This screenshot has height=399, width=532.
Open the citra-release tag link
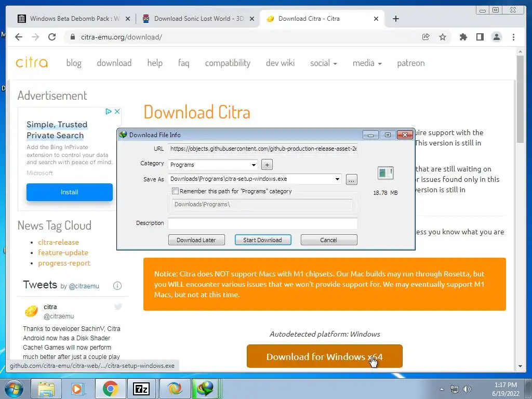[x=58, y=242]
